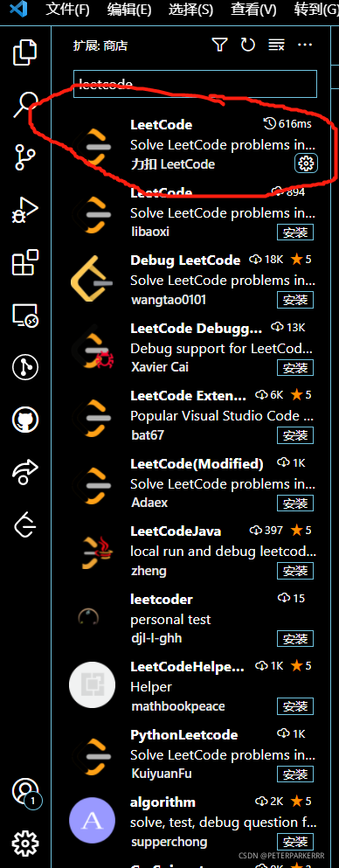Open manage gear for installed LeetCode extension
The width and height of the screenshot is (339, 868).
[x=306, y=163]
